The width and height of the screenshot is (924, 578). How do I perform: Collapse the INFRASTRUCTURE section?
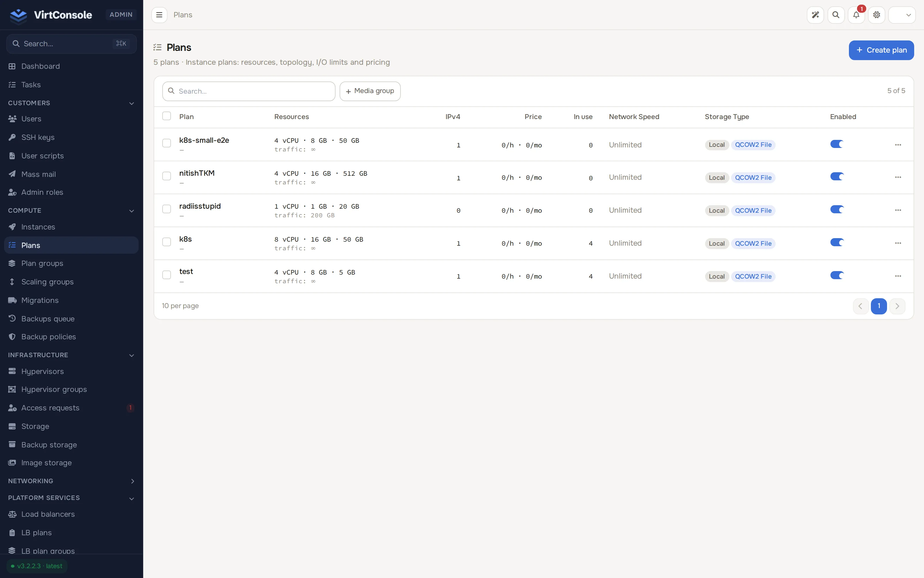click(x=71, y=355)
